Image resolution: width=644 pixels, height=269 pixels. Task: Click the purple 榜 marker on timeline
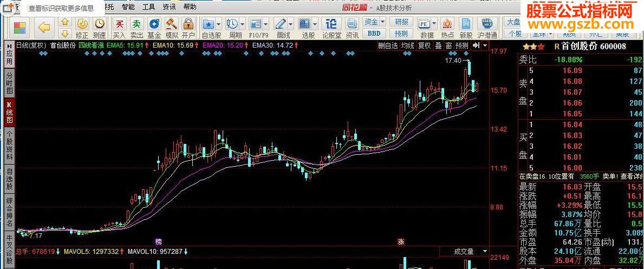159,241
